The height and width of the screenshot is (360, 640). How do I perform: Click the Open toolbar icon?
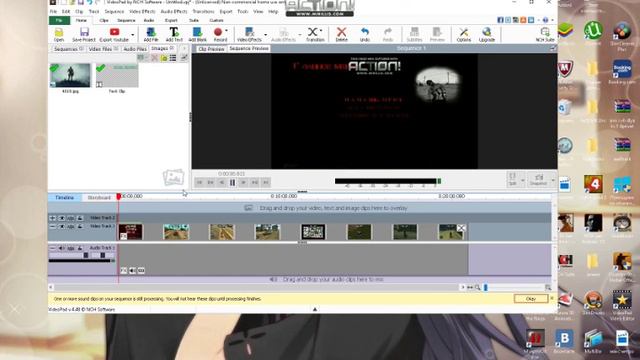pyautogui.click(x=59, y=34)
